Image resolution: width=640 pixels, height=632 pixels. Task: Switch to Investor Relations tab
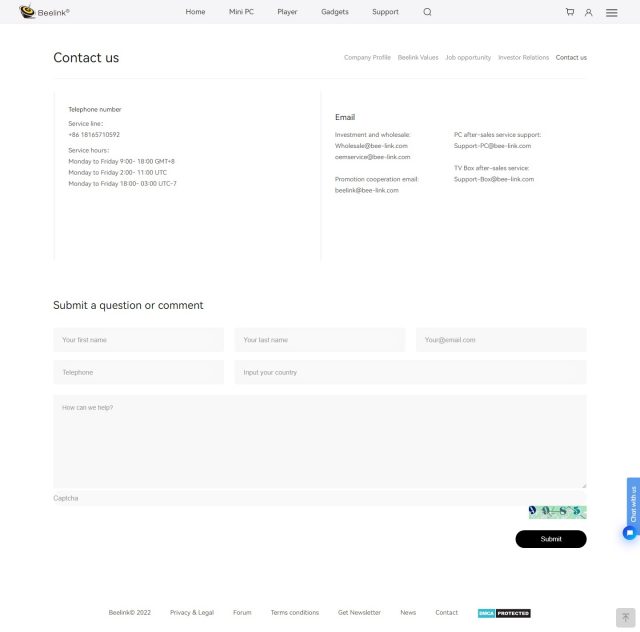click(x=523, y=58)
